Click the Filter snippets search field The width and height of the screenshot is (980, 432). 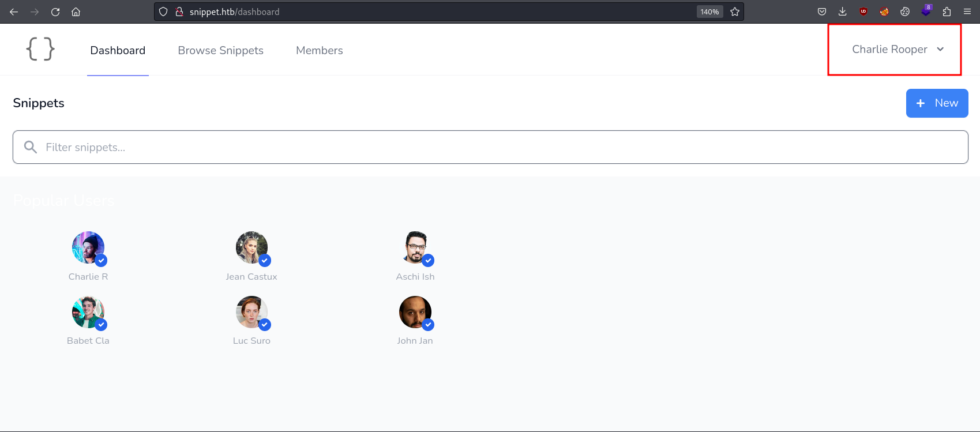[490, 147]
